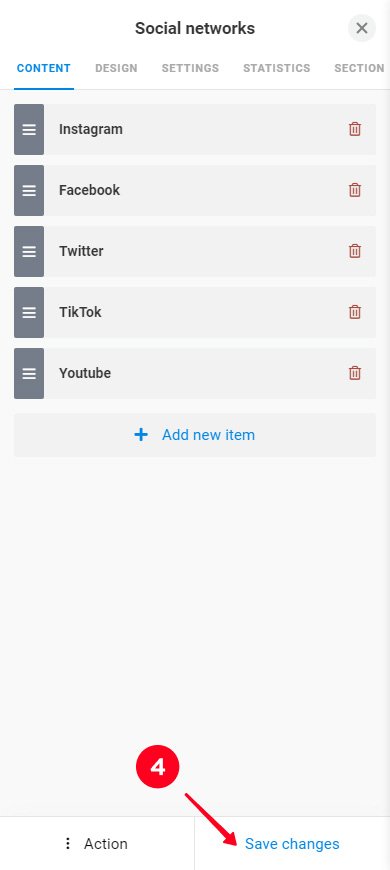
Task: Click the Twitter drag handle icon
Action: [29, 251]
